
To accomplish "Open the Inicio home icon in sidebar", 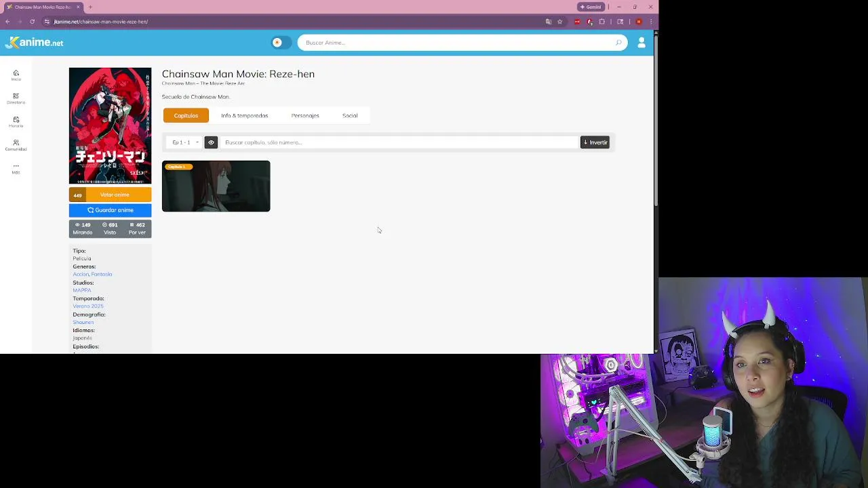I will (16, 75).
